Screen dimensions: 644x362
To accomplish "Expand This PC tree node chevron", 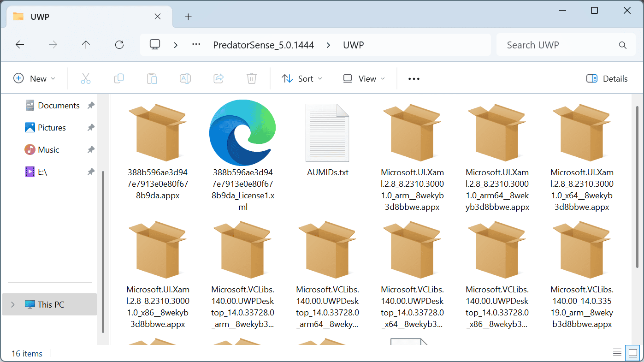I will [x=12, y=304].
